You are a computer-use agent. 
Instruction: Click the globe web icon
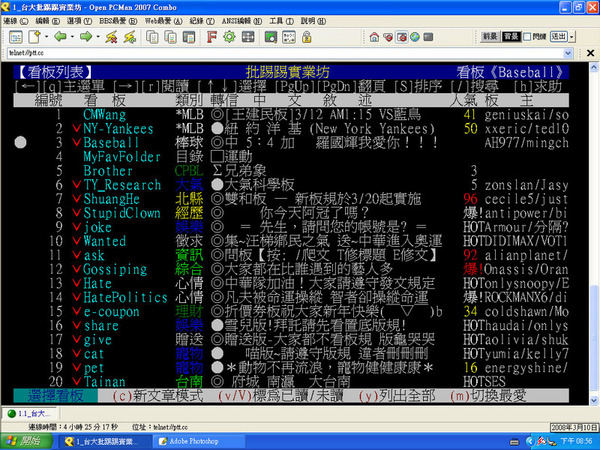[415, 37]
